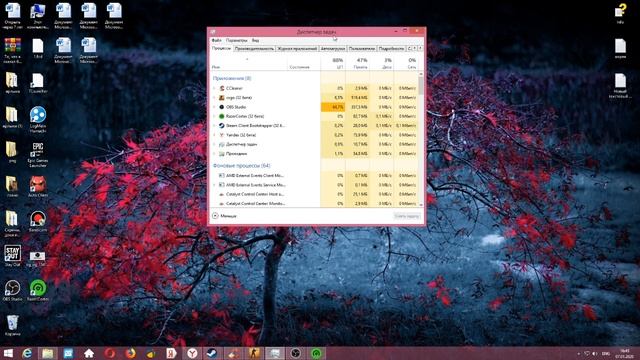The image size is (640, 360).
Task: Click the highlighted CPU value of OBS Studio
Action: (333, 107)
